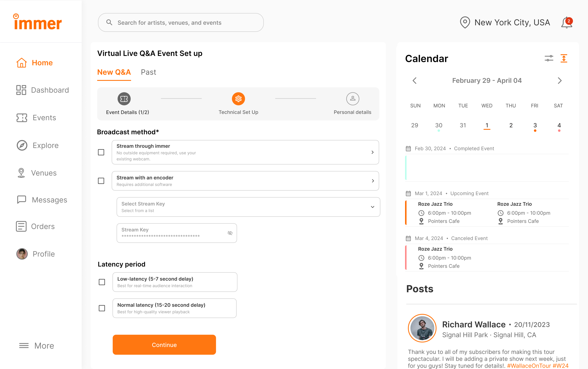Click the orange calendar collapse icon

(564, 58)
